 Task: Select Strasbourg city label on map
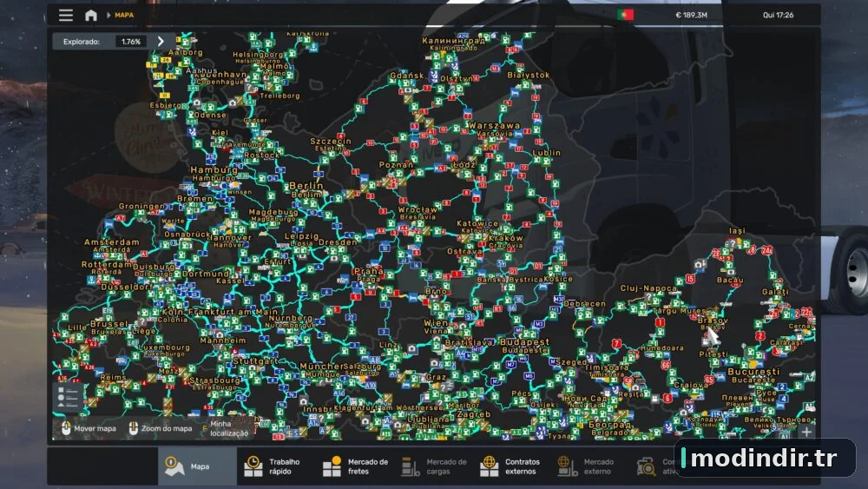pos(214,380)
